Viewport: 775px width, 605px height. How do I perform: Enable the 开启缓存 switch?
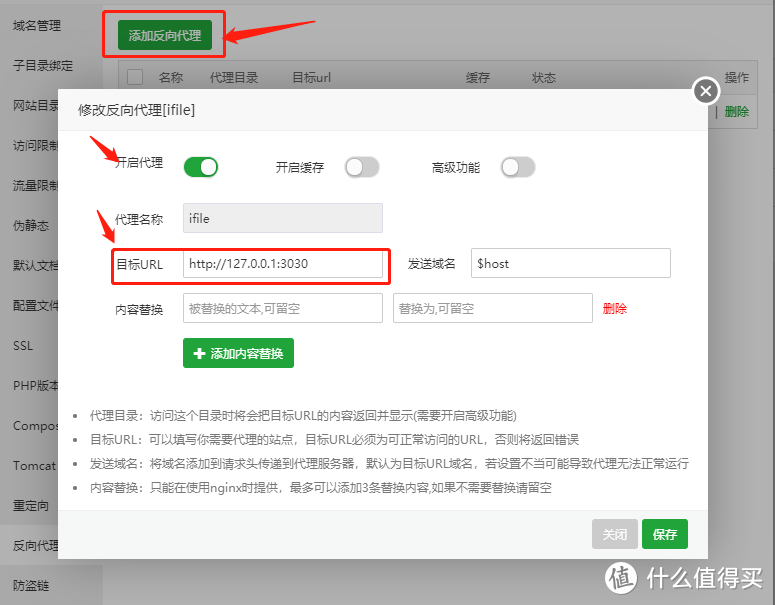pyautogui.click(x=362, y=167)
